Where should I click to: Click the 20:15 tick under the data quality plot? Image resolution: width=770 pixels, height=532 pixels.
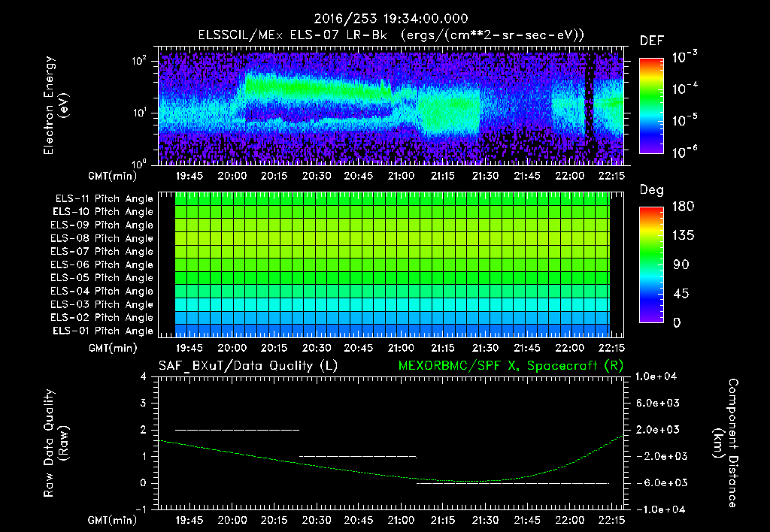point(274,520)
